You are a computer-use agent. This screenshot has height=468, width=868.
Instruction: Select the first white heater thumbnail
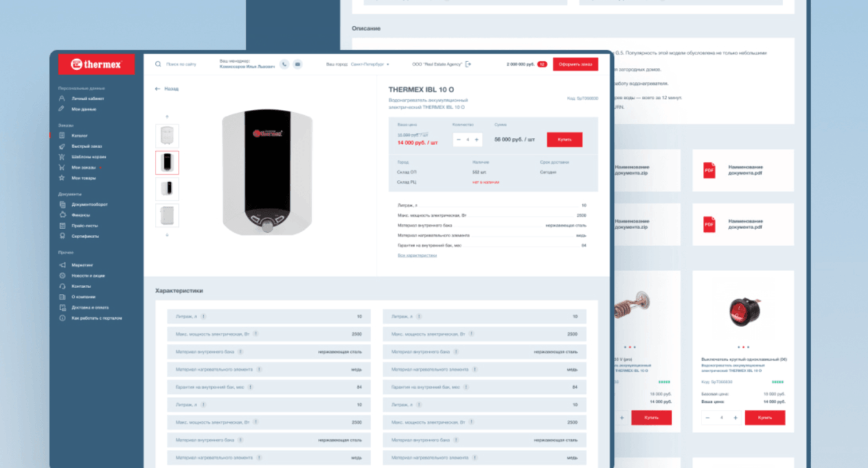point(167,135)
